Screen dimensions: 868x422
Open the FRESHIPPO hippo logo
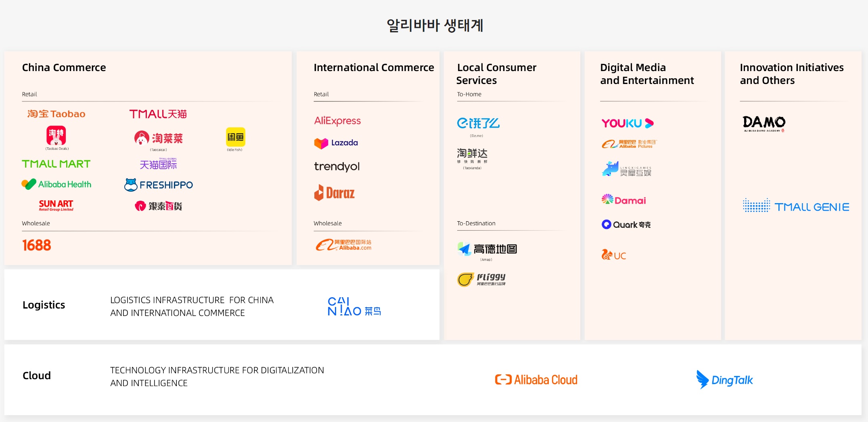[159, 185]
